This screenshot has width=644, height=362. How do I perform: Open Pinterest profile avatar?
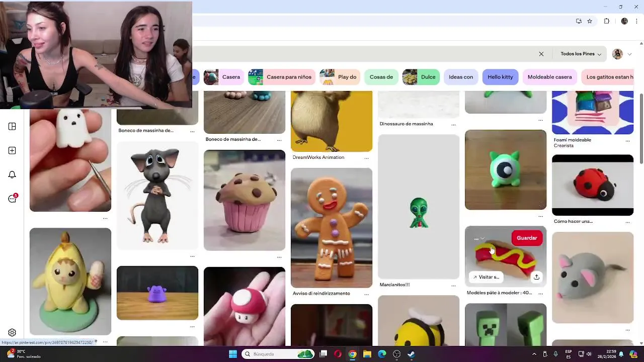[617, 54]
